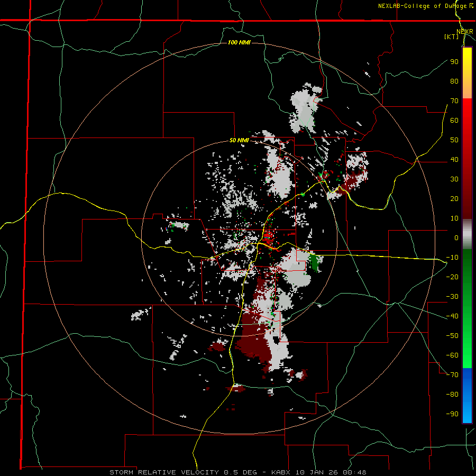Click the gray zero-velocity segment of the color bar
The image size is (476, 476).
coord(467,234)
